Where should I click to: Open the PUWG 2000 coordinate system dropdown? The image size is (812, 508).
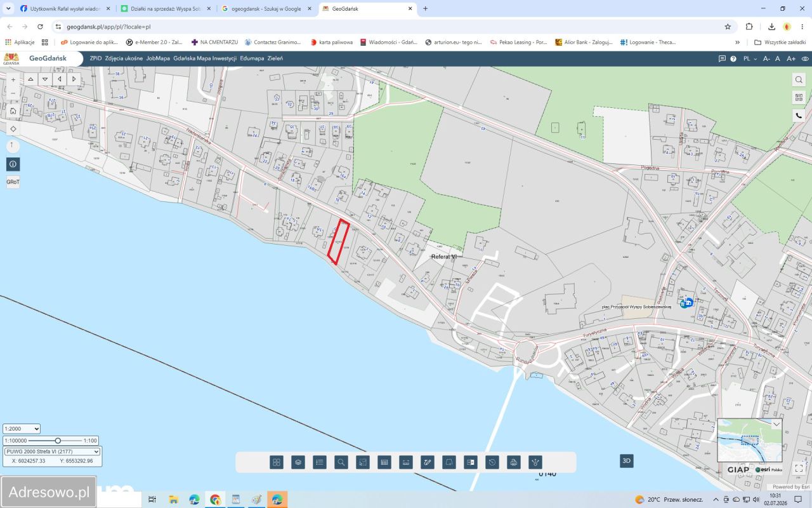52,451
